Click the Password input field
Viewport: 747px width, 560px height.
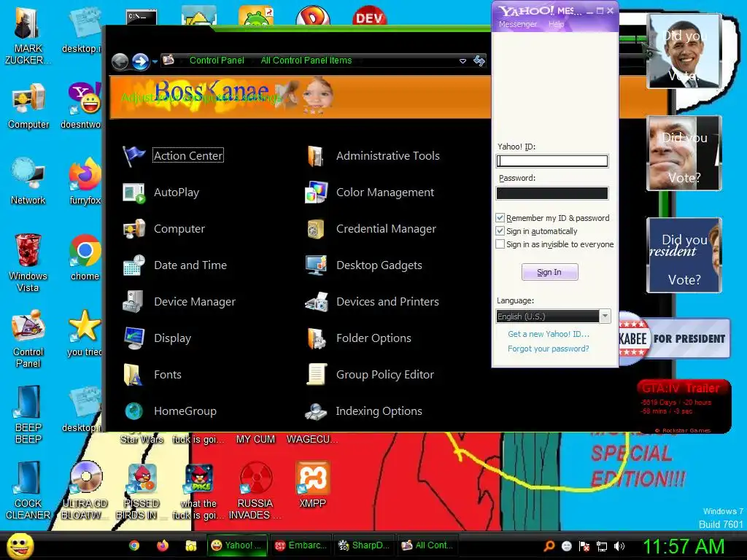552,192
